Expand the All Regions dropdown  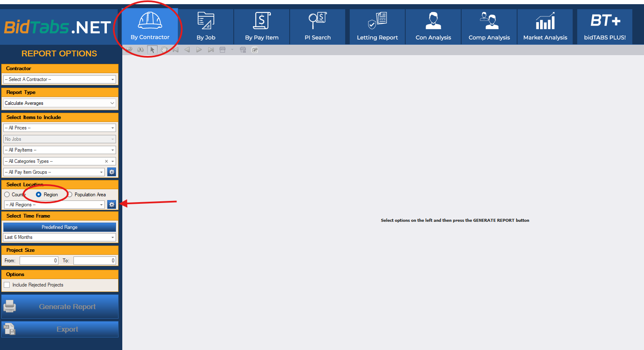[54, 205]
